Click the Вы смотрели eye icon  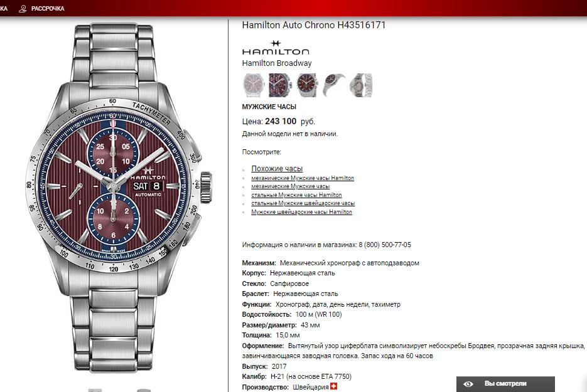[x=468, y=384]
